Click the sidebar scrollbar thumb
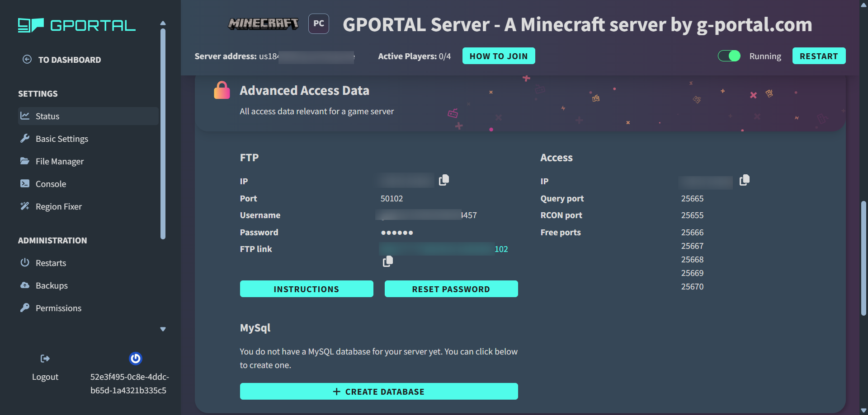This screenshot has height=415, width=868. pos(163,134)
